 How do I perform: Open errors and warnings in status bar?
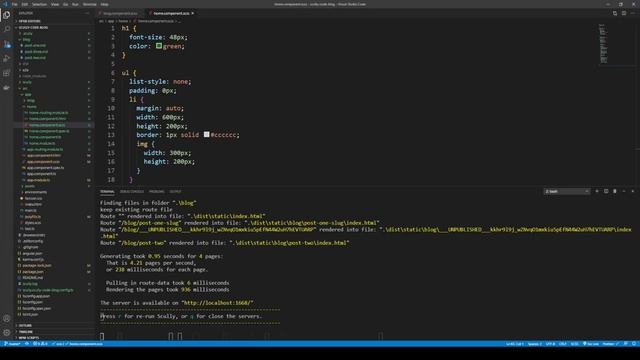click(40, 344)
